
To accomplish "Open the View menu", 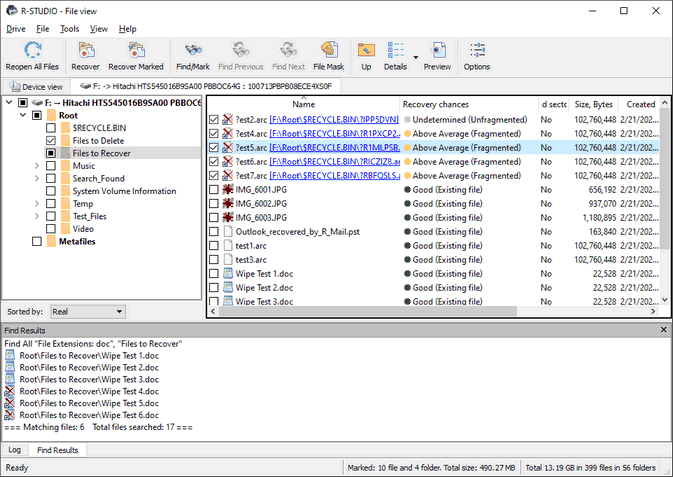I will pyautogui.click(x=99, y=29).
